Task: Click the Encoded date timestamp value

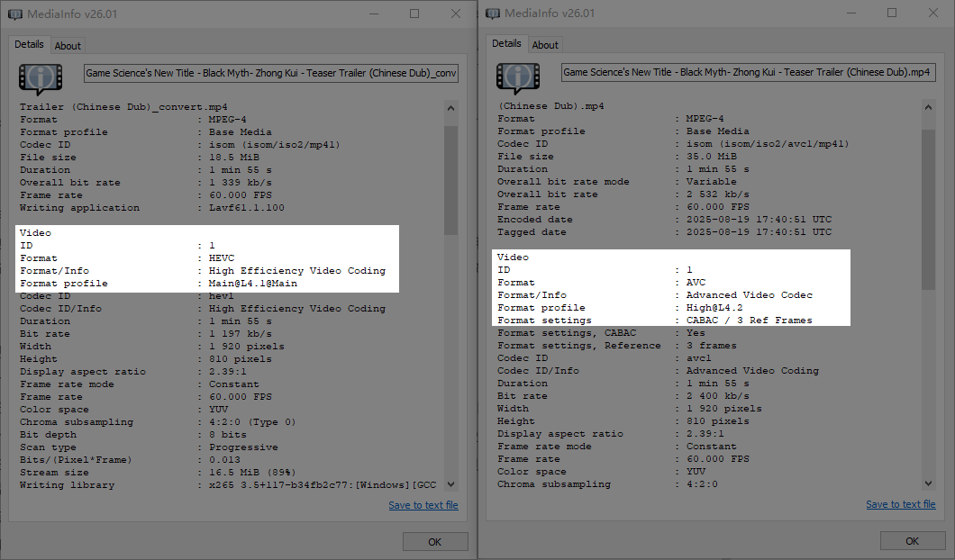Action: click(759, 220)
